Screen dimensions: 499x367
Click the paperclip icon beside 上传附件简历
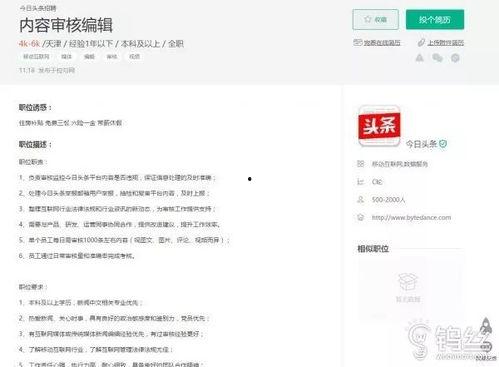tap(421, 43)
